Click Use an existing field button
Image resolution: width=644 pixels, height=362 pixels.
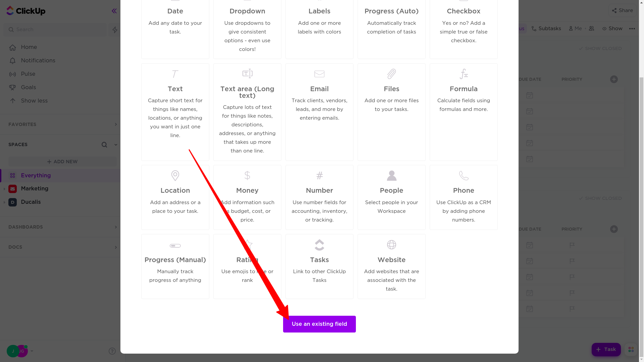pos(319,324)
